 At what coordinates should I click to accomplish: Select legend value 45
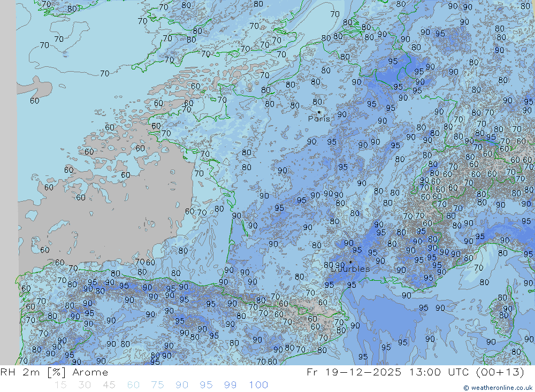[x=109, y=385]
